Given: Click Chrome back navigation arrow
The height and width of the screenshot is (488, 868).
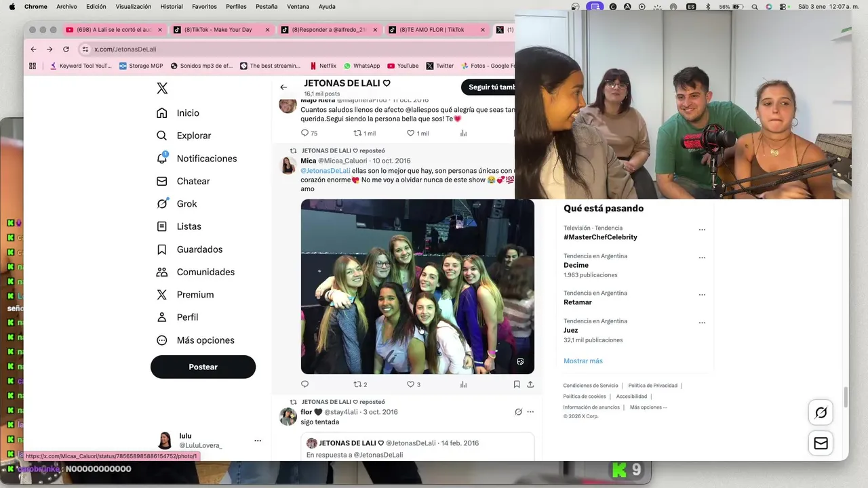Looking at the screenshot, I should [33, 49].
